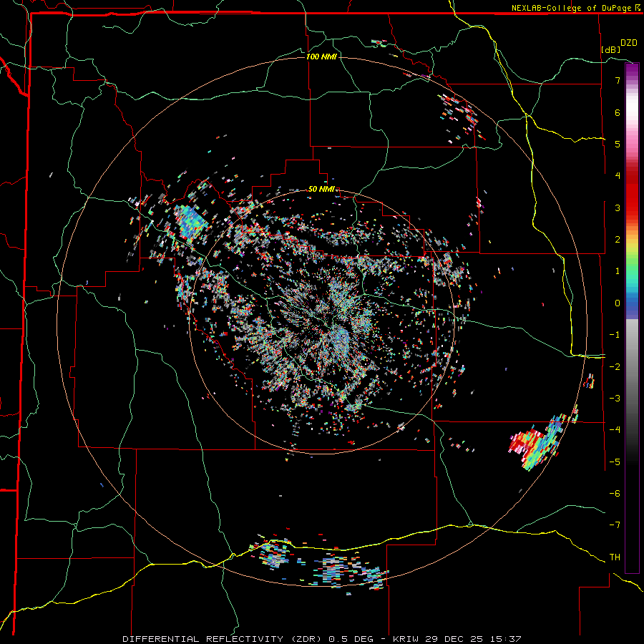The width and height of the screenshot is (644, 644).
Task: Click the 5 value on the scale
Action: point(618,144)
